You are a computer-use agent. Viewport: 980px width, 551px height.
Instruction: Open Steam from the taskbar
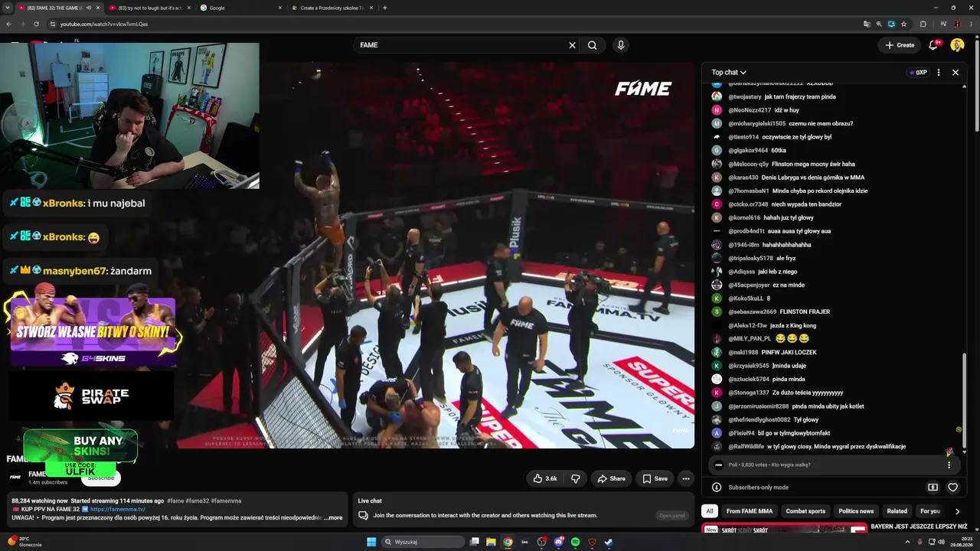point(609,542)
